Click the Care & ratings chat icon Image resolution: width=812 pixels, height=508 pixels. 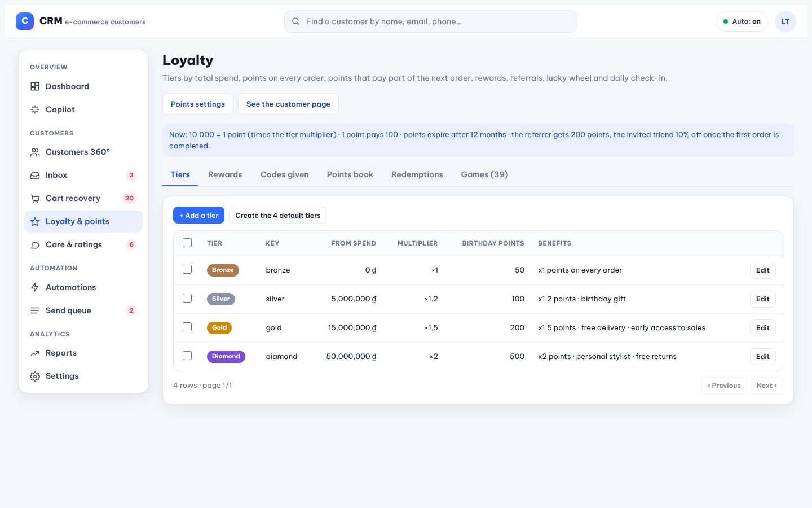[35, 244]
